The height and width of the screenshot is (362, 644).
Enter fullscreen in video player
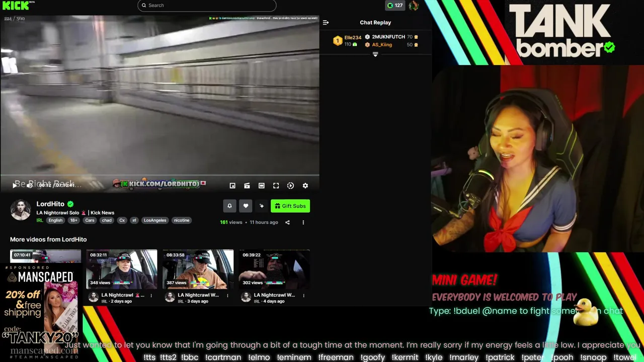click(x=276, y=186)
